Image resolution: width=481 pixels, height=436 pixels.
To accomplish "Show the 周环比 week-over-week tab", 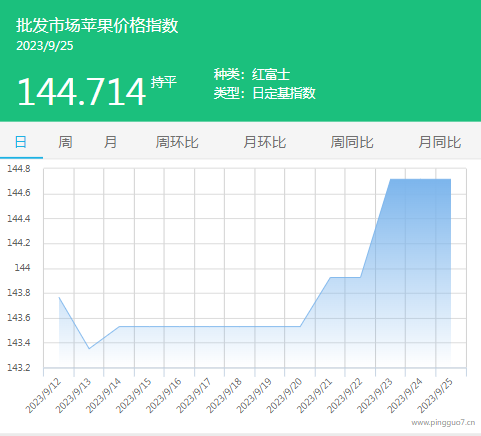I will [177, 142].
